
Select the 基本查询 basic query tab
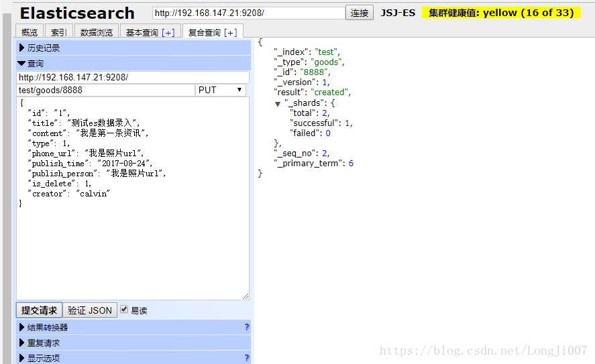pos(142,33)
